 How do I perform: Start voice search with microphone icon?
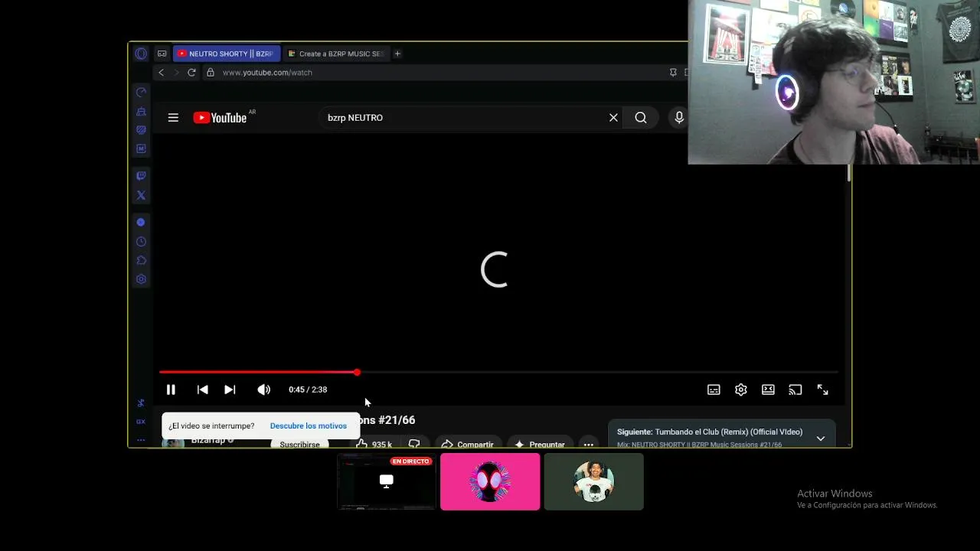click(678, 118)
